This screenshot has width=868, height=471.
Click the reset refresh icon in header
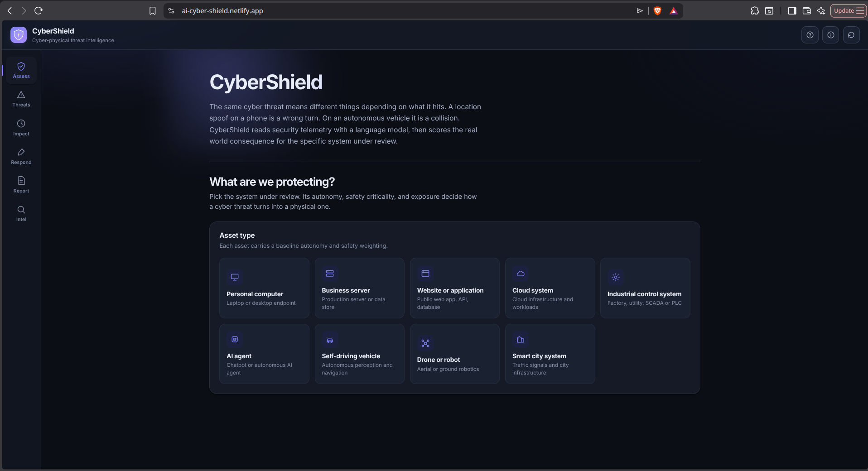(x=851, y=35)
